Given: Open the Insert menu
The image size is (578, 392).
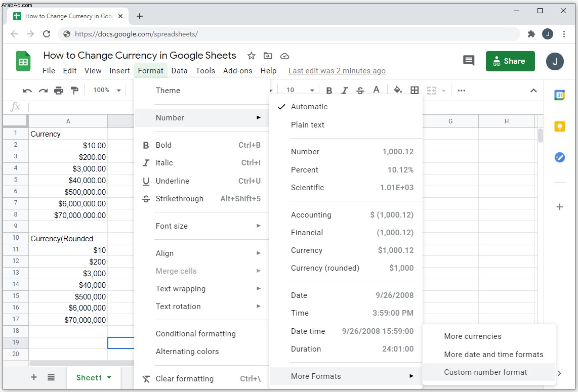Looking at the screenshot, I should pos(119,71).
